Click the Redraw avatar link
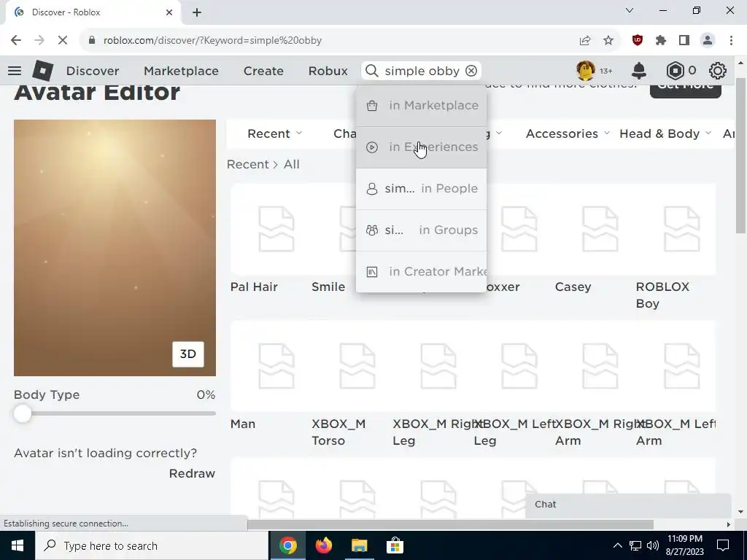Image resolution: width=747 pixels, height=560 pixels. [192, 473]
